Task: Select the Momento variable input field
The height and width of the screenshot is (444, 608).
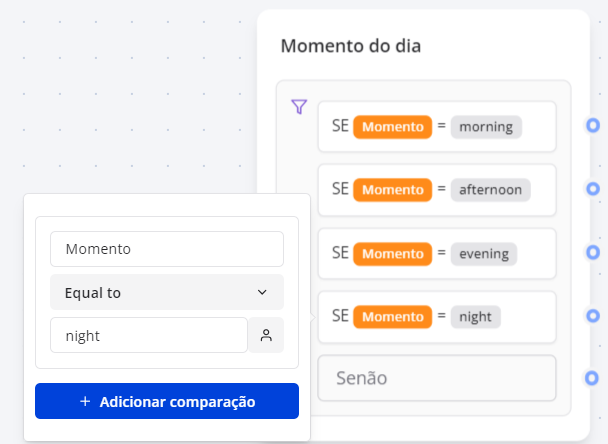Action: pyautogui.click(x=166, y=249)
